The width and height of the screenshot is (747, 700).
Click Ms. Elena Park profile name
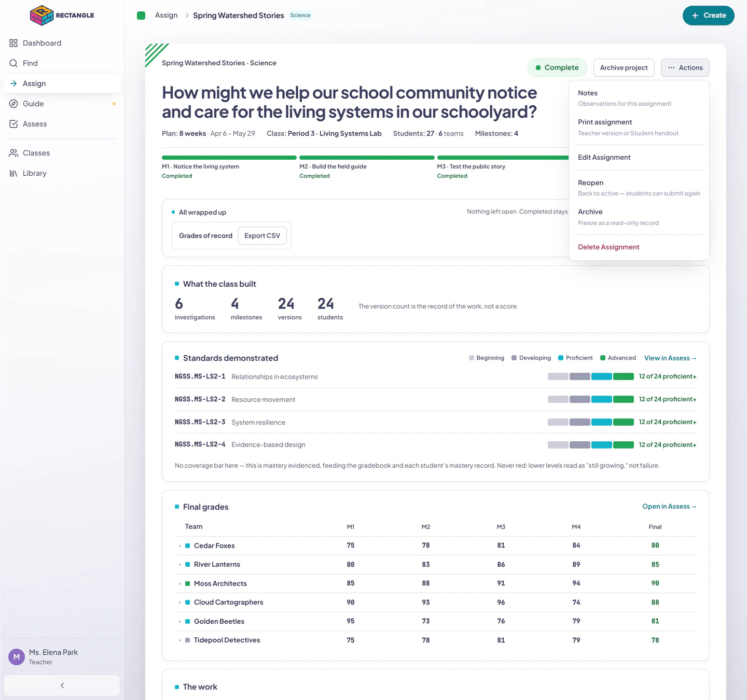(x=53, y=653)
